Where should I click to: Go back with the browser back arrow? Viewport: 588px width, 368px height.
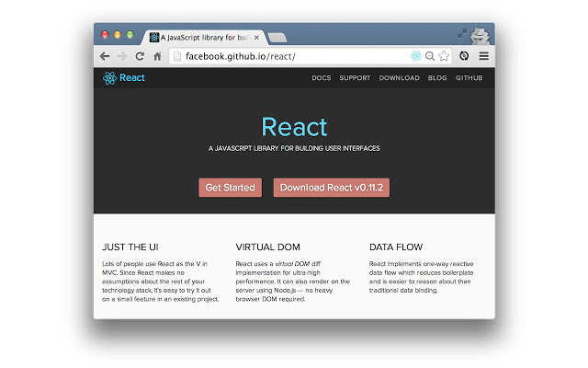[105, 56]
